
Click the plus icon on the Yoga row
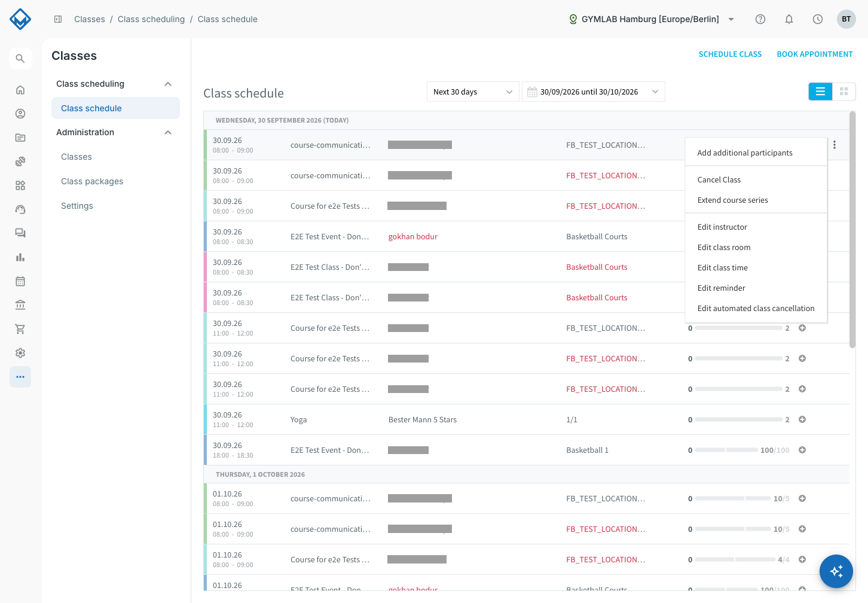pos(802,419)
